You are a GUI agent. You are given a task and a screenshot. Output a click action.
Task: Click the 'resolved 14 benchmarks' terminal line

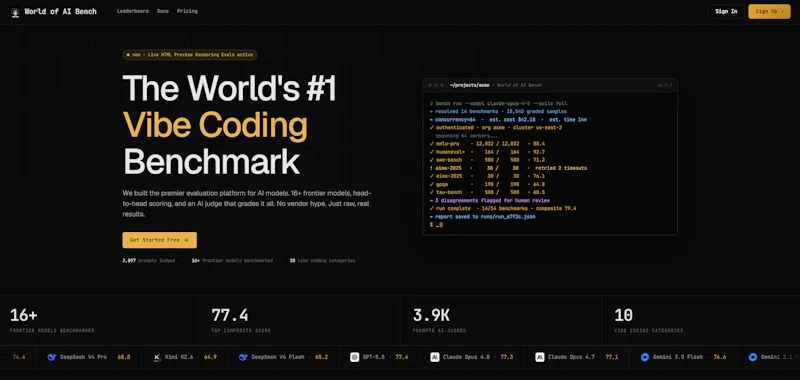[x=498, y=111]
